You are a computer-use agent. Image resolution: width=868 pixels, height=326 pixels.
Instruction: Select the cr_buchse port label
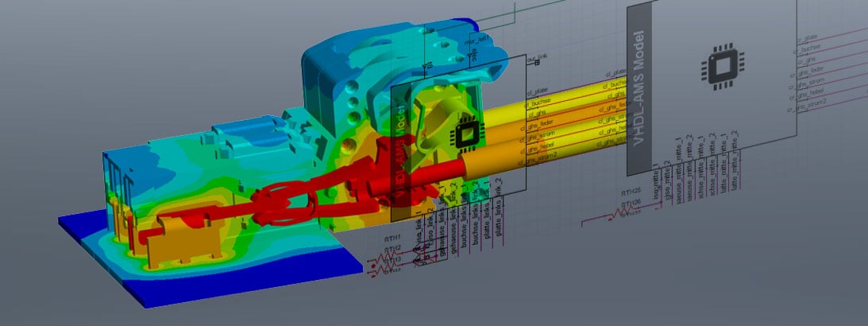(809, 48)
